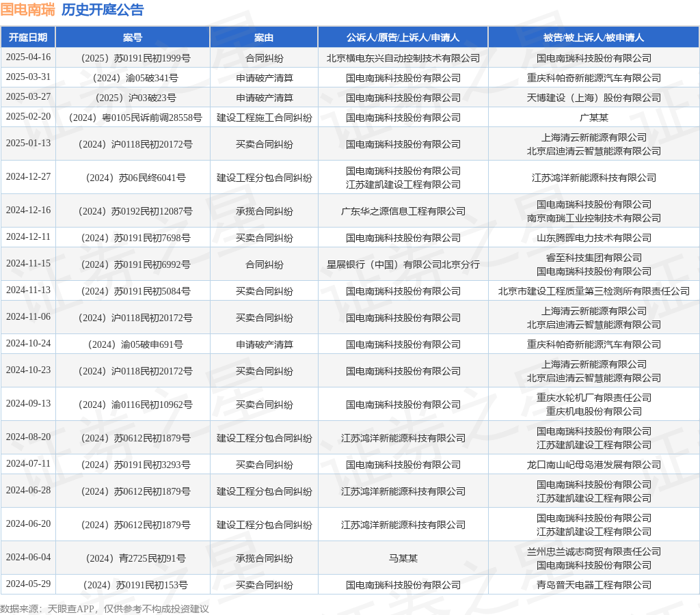Select the date cell "2025-04-16"
This screenshot has width=700, height=615.
pos(28,57)
